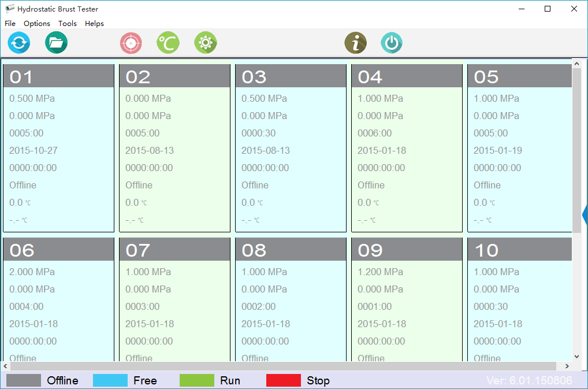This screenshot has height=389, width=588.
Task: Click the vertical scrollbar down arrow
Action: (x=576, y=357)
